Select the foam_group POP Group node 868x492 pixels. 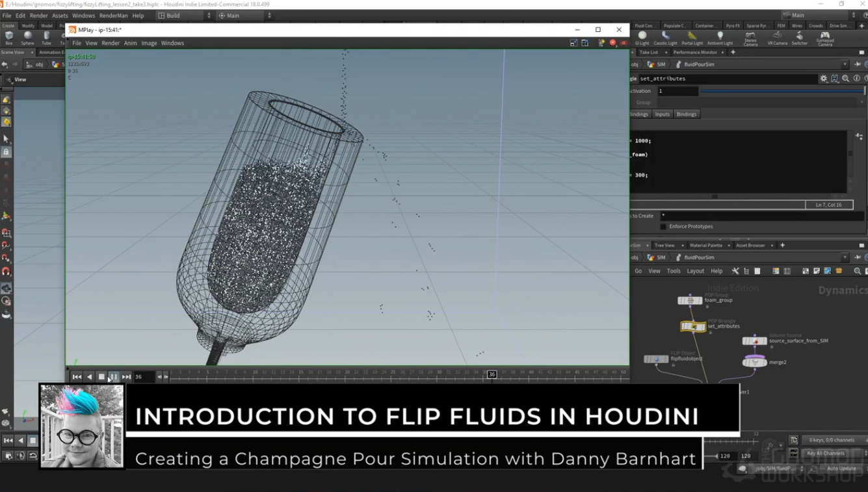click(x=690, y=300)
